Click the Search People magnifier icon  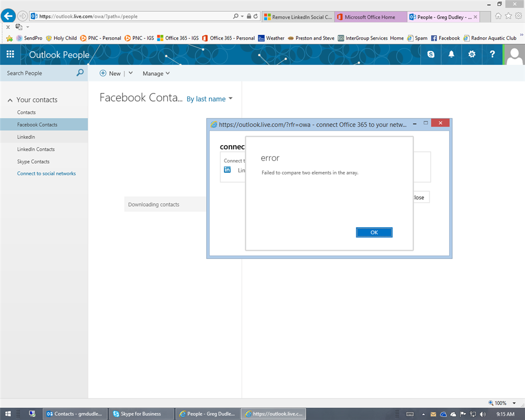click(80, 73)
